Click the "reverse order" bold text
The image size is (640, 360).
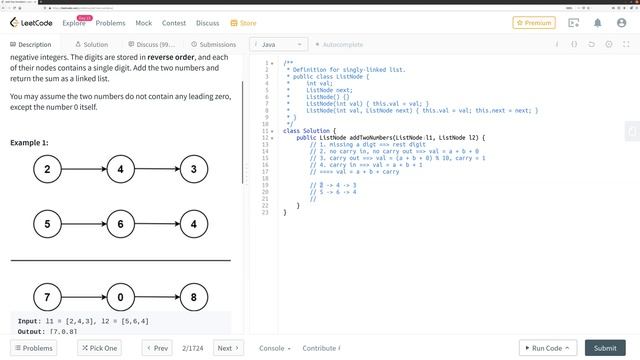171,57
